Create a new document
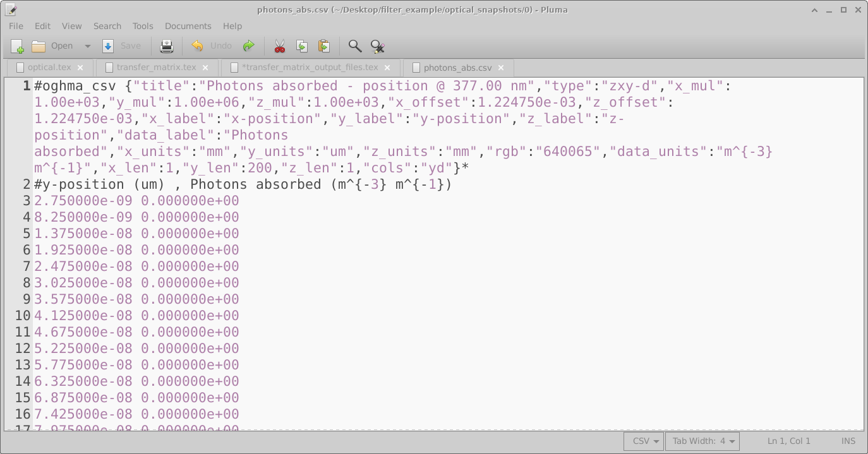Viewport: 868px width, 454px height. click(17, 45)
